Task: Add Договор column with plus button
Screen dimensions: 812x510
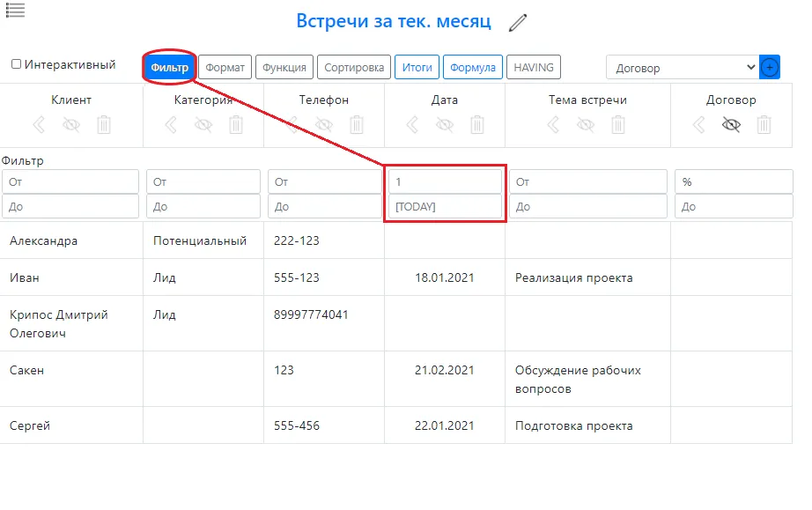Action: [770, 67]
